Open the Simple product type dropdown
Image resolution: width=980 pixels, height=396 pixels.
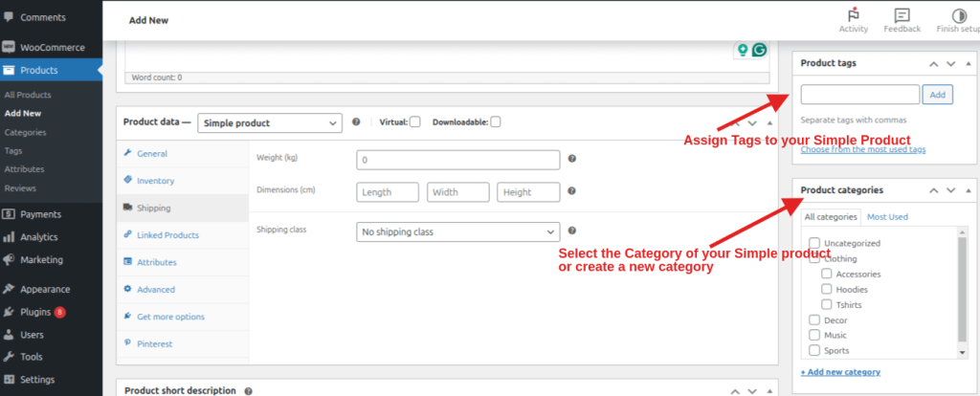[270, 123]
